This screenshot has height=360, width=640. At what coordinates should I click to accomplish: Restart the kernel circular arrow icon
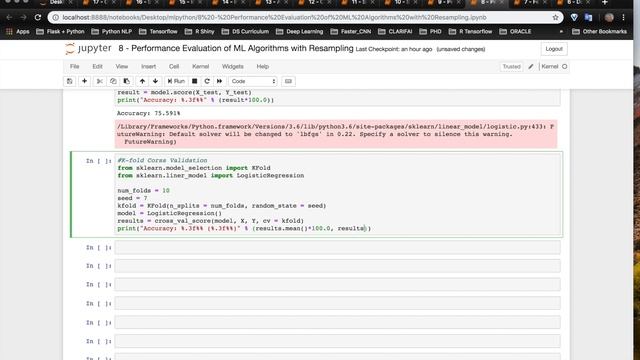click(207, 81)
